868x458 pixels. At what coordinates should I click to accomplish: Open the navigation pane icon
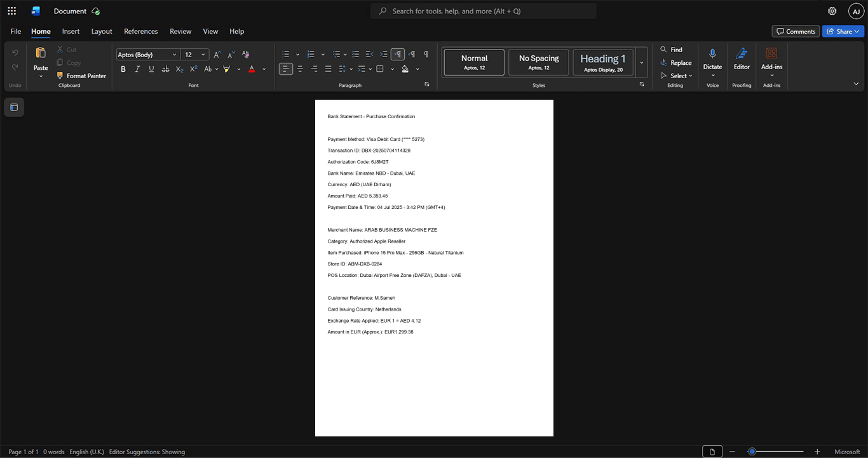[14, 107]
